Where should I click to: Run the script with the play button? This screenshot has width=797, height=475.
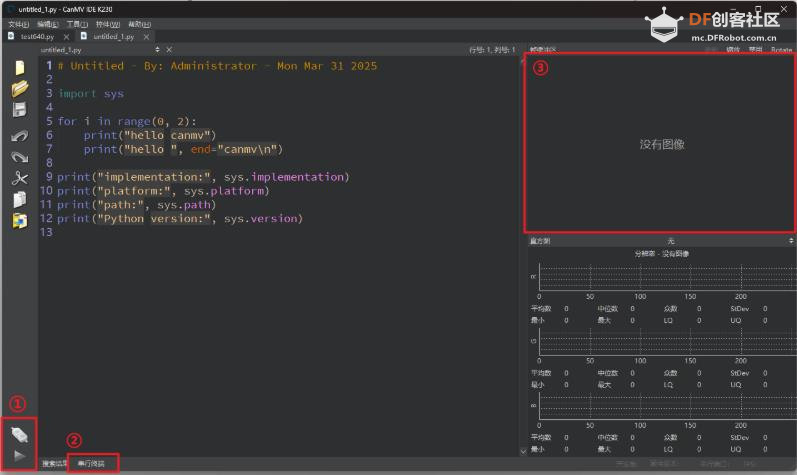click(21, 456)
